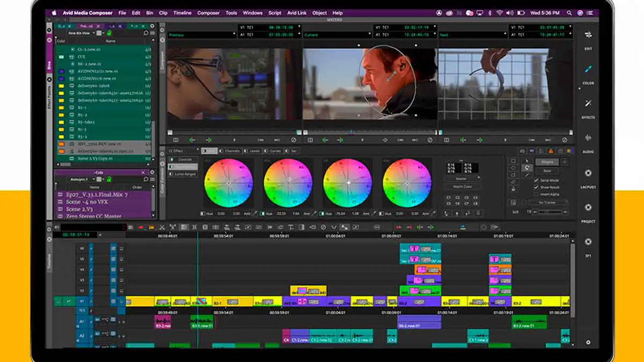The height and width of the screenshot is (362, 644).
Task: Select the Project icon in right sidebar
Action: (x=588, y=208)
